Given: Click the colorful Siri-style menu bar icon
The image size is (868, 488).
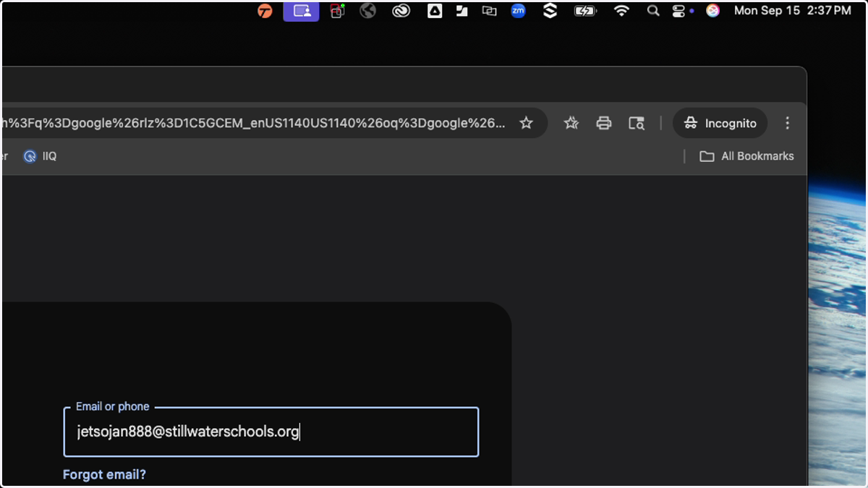Looking at the screenshot, I should 713,11.
